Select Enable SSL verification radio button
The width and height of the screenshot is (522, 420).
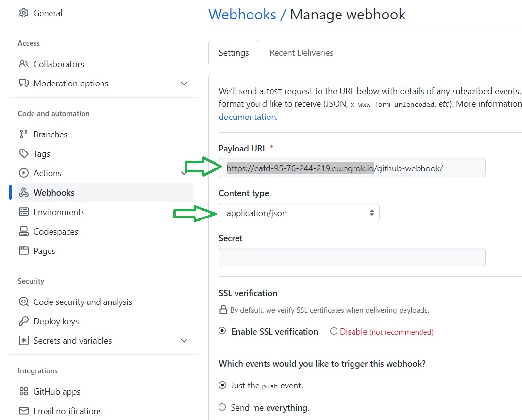tap(222, 331)
